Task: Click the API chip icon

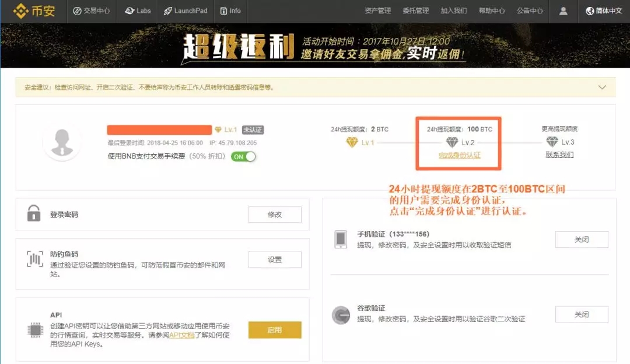Action: [36, 330]
